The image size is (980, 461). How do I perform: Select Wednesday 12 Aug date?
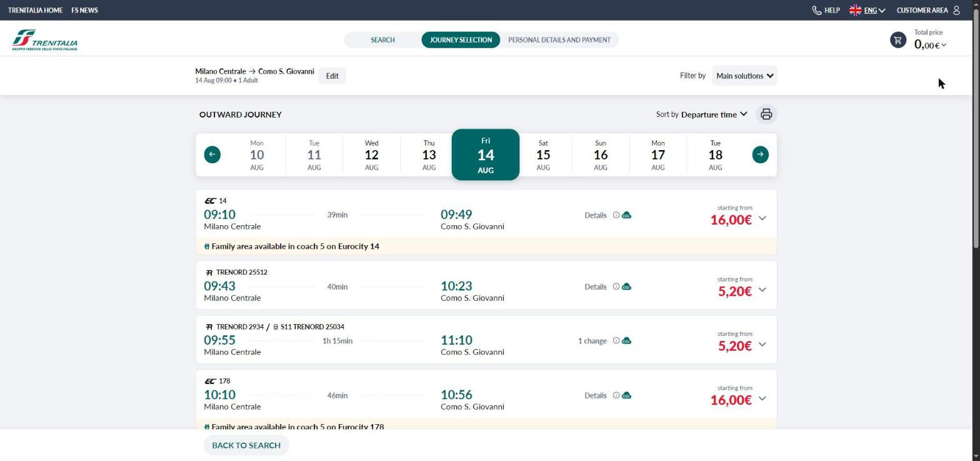click(x=371, y=155)
